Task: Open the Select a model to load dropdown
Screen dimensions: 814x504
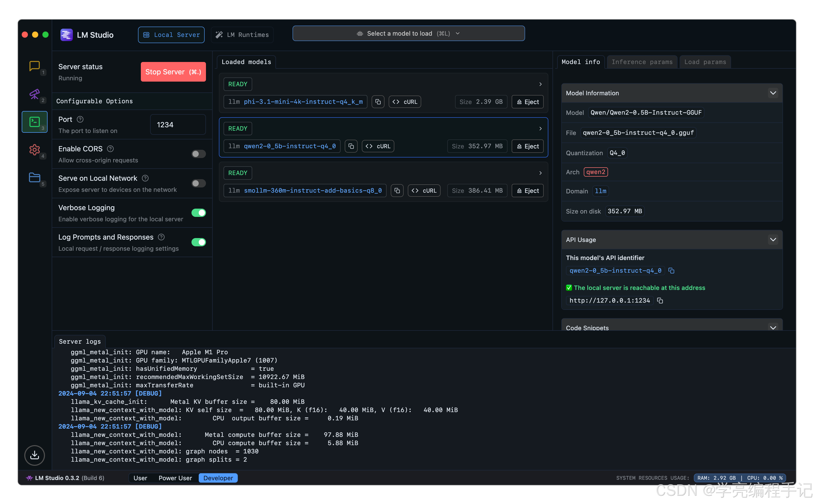Action: [x=408, y=34]
